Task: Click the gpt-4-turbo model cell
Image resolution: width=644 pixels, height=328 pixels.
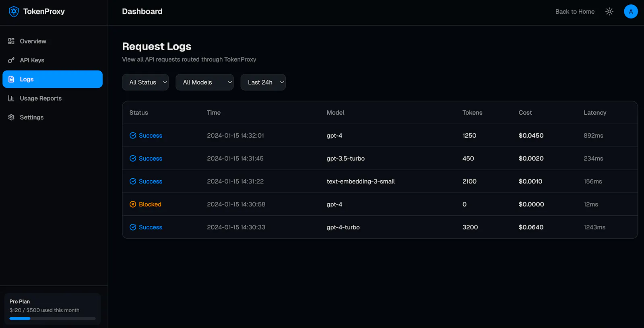Action: point(343,227)
